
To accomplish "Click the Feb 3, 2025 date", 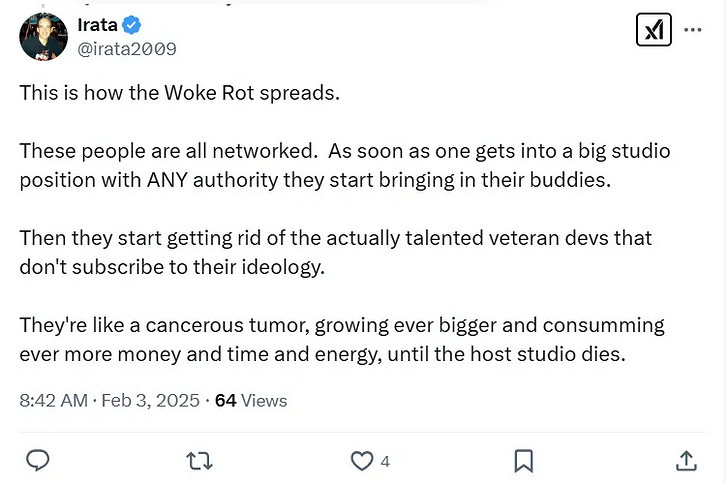I will (150, 400).
